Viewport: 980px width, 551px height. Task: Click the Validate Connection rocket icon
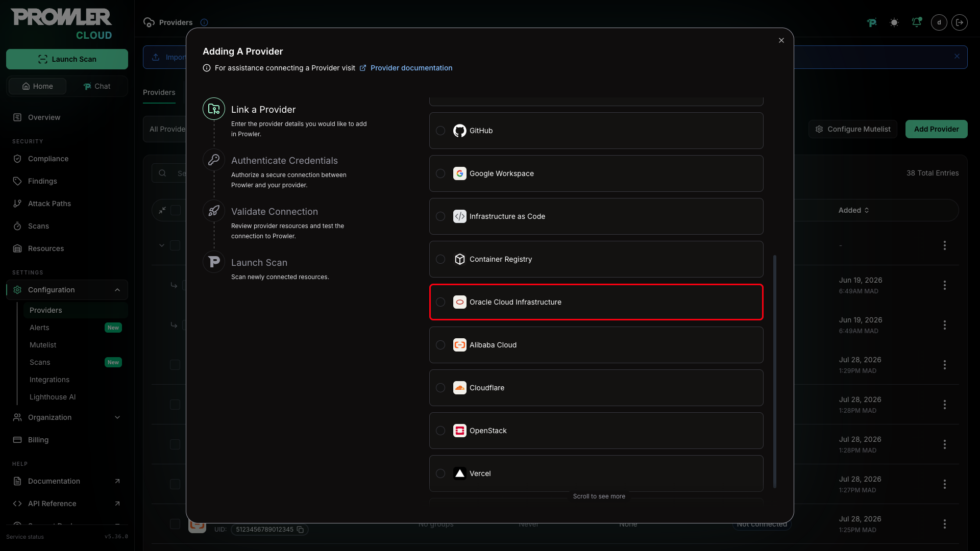click(214, 211)
